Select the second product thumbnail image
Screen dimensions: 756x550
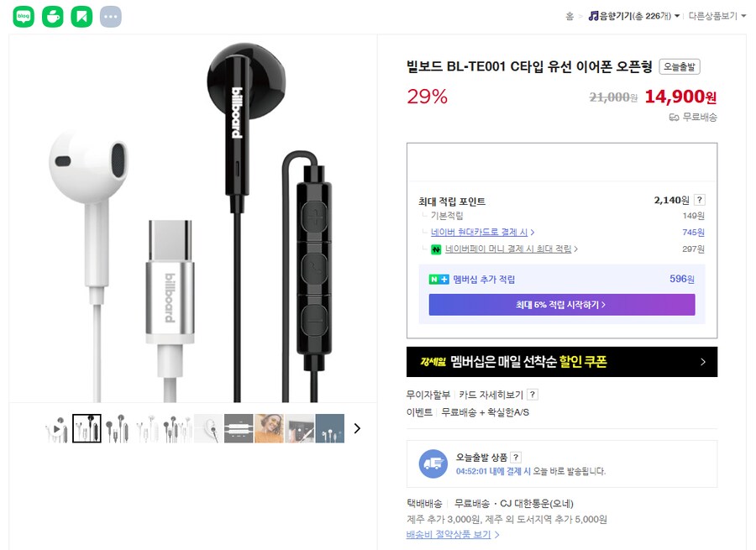(87, 428)
